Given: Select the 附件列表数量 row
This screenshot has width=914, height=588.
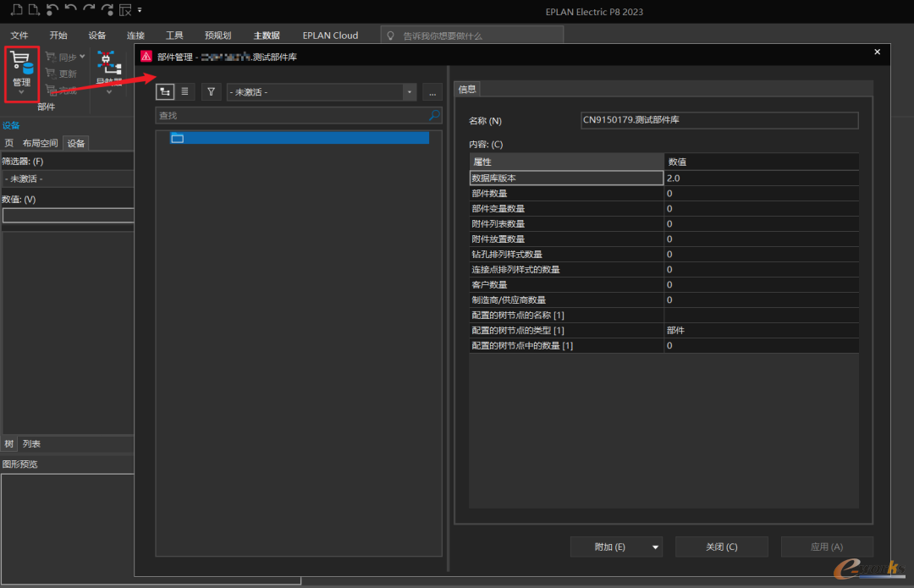Looking at the screenshot, I should (x=664, y=223).
